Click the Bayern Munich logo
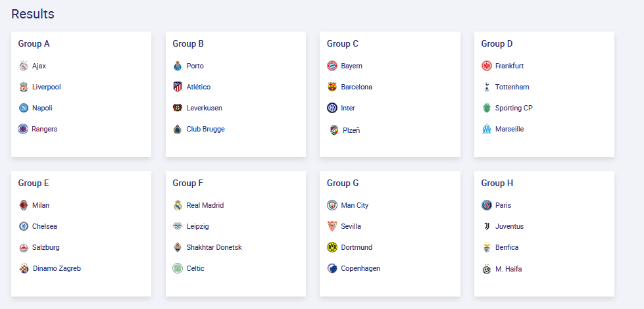This screenshot has height=309, width=644. click(332, 66)
